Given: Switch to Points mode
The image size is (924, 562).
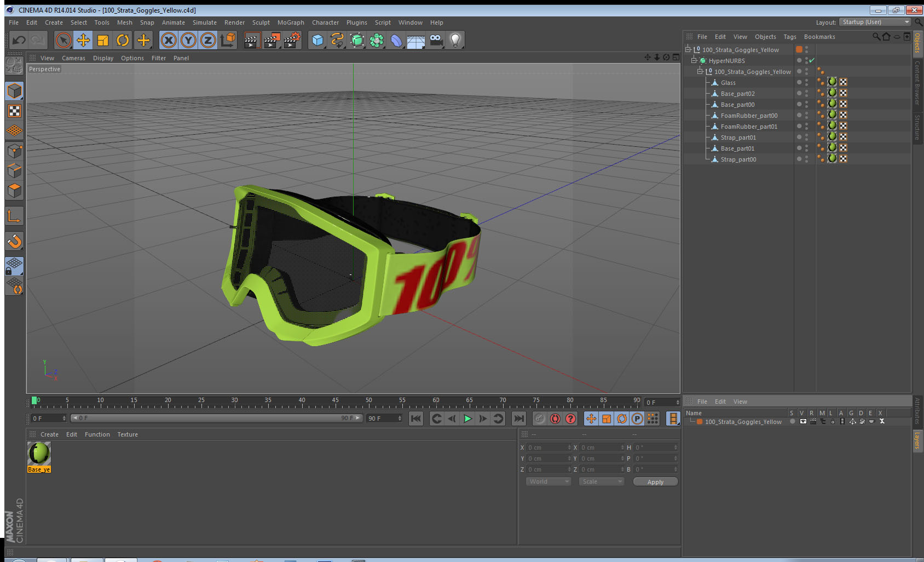Looking at the screenshot, I should pos(15,151).
